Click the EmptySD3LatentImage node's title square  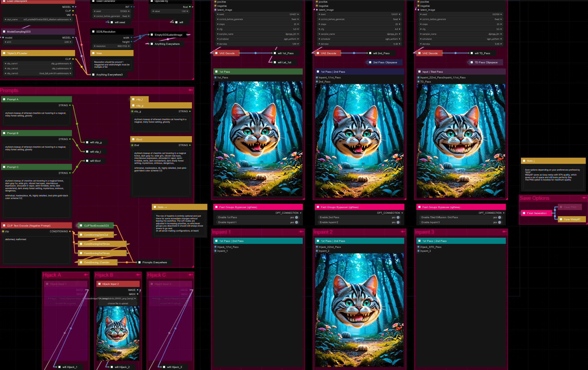tap(152, 35)
